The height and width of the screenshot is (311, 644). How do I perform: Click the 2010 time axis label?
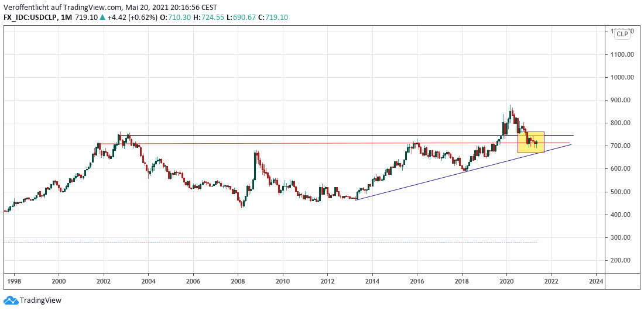pos(283,281)
